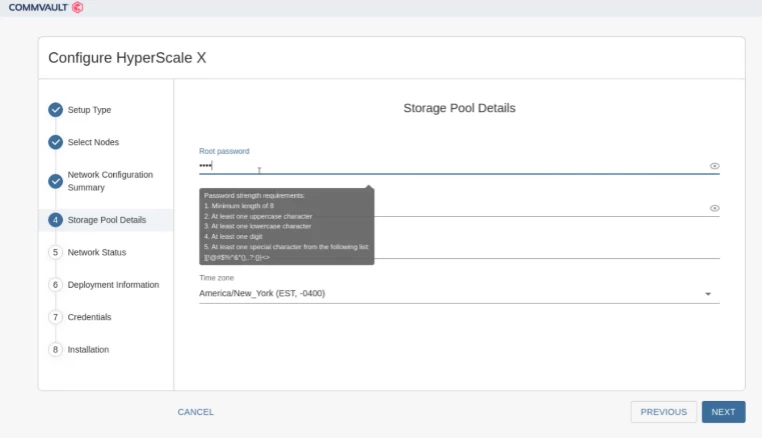
Task: Go to Network Status step
Action: coord(97,253)
